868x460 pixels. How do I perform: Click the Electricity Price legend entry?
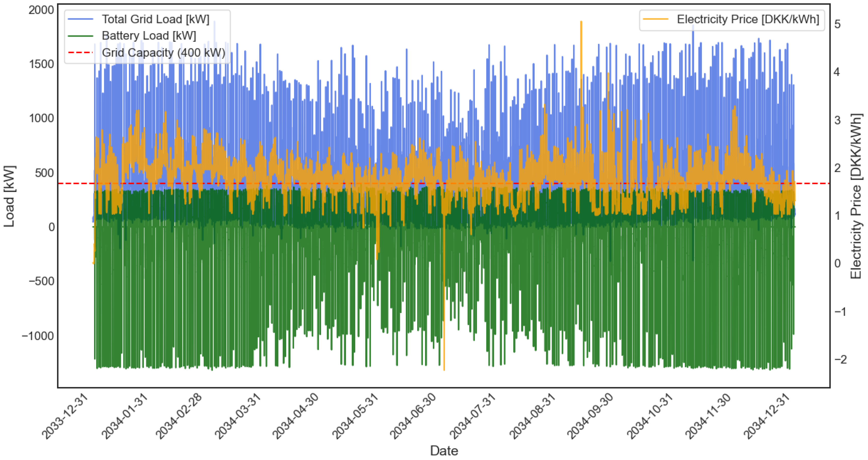pos(748,19)
